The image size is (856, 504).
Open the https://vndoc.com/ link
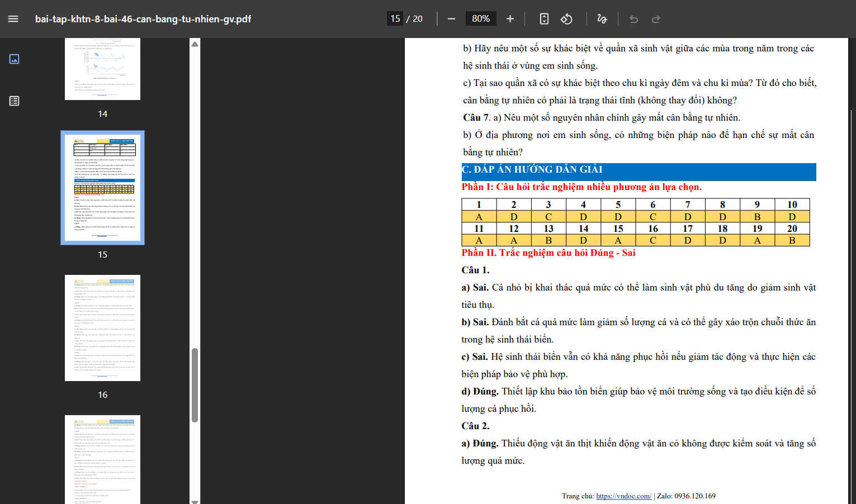tap(623, 496)
